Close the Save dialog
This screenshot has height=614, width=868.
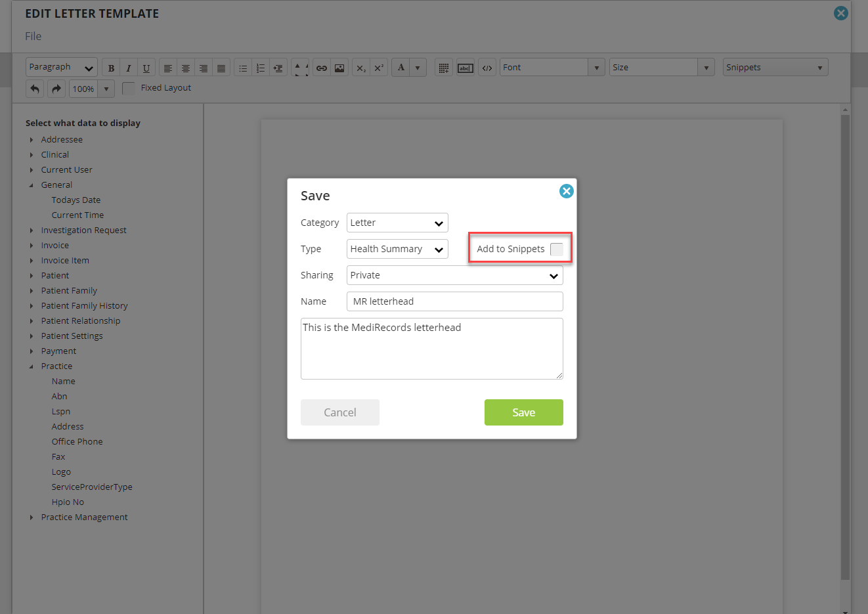click(x=567, y=191)
